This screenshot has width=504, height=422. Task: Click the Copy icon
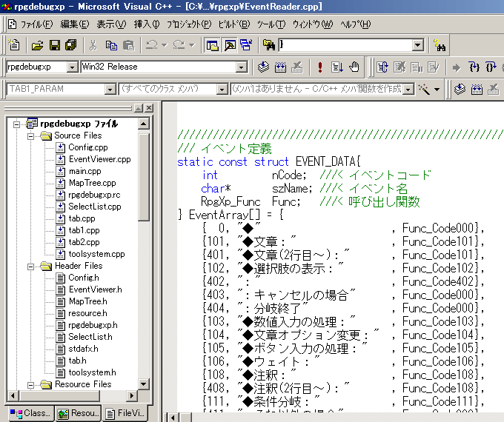point(111,45)
